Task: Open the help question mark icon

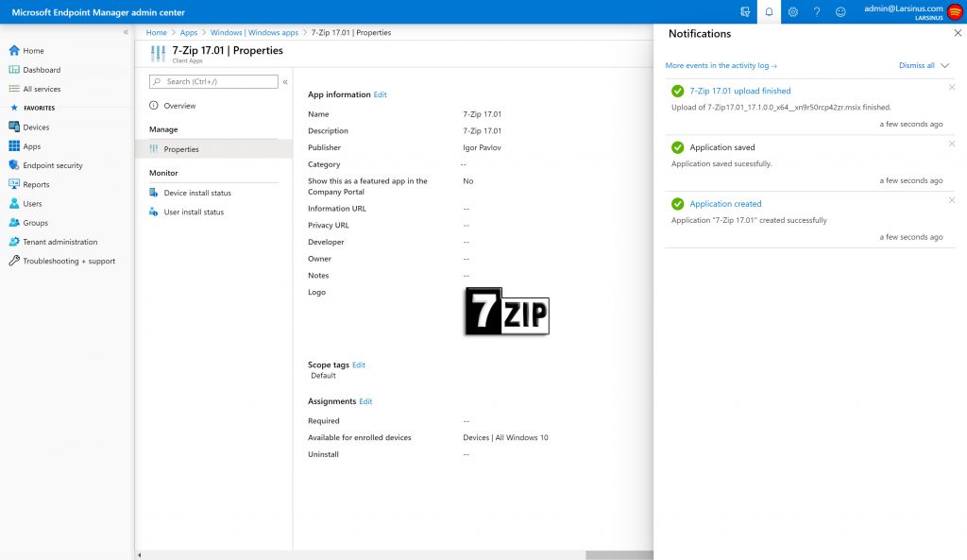Action: coord(817,11)
